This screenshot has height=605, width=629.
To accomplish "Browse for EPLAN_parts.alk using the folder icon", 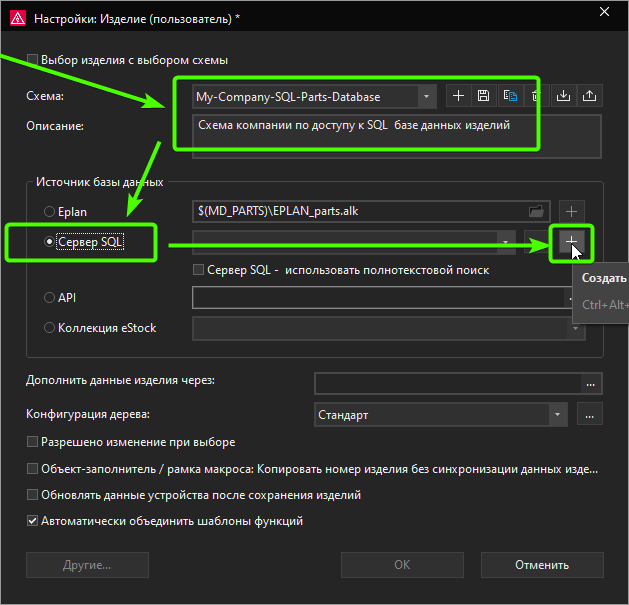I will (536, 211).
